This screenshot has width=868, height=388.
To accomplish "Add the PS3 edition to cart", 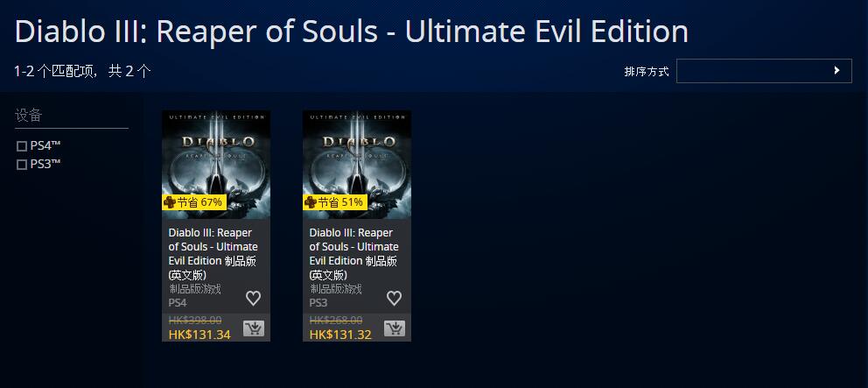I will (x=395, y=328).
